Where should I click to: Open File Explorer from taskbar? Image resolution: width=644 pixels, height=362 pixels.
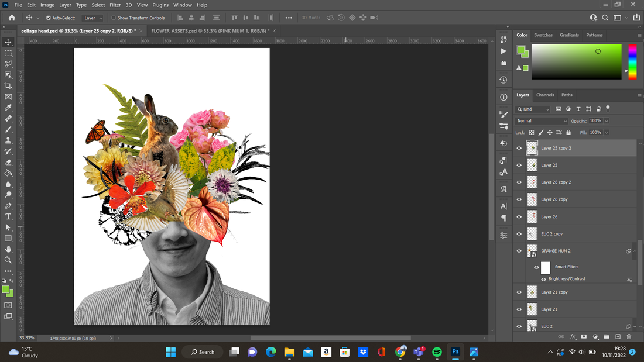point(289,352)
